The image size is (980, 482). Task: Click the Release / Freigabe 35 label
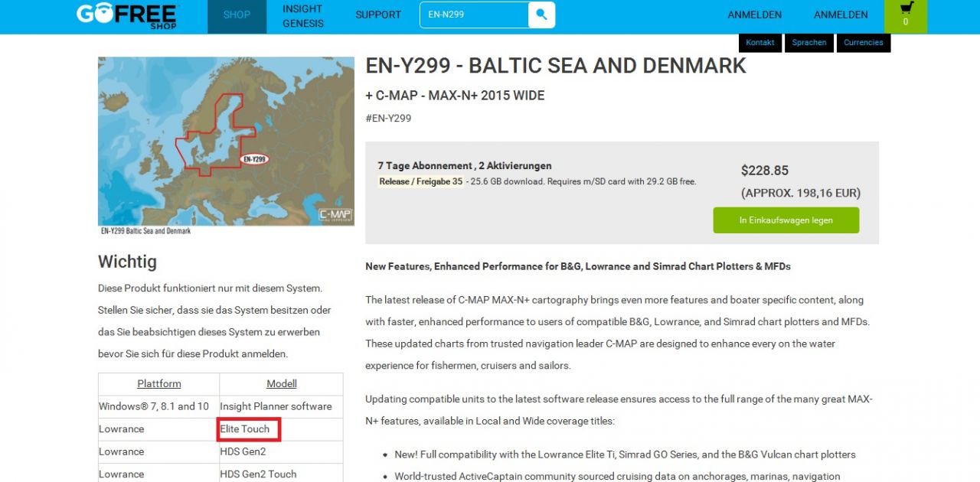coord(420,182)
